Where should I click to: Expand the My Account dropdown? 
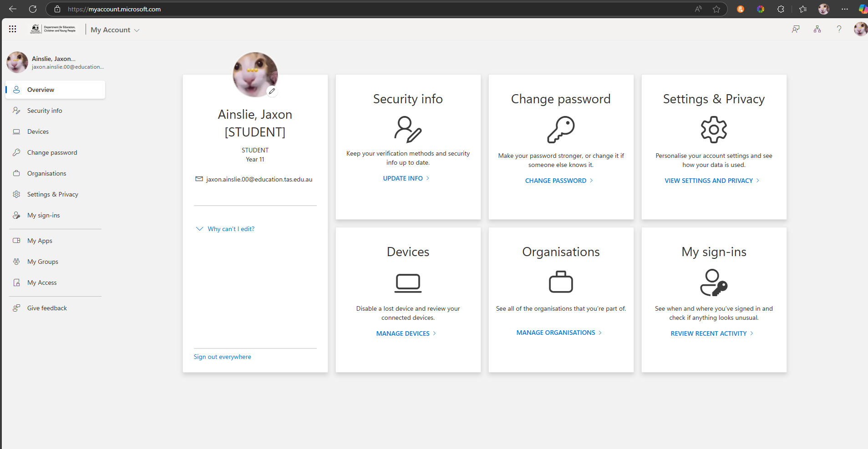pyautogui.click(x=115, y=30)
